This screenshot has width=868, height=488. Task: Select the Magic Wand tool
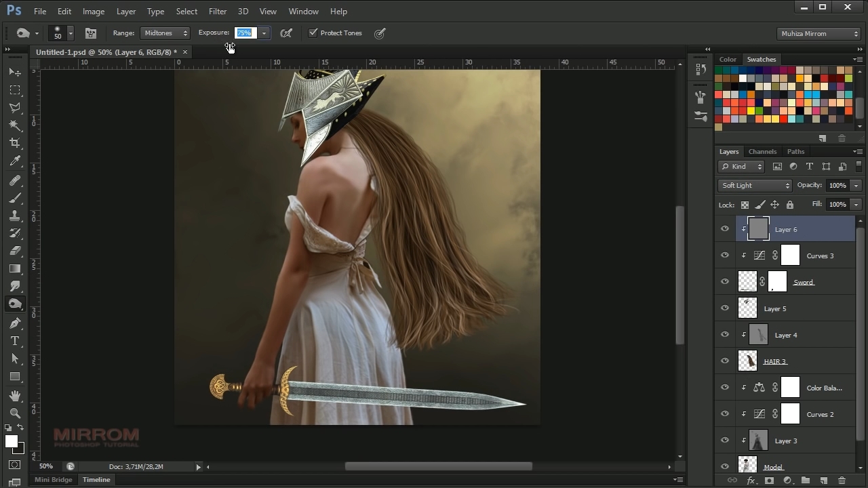15,125
